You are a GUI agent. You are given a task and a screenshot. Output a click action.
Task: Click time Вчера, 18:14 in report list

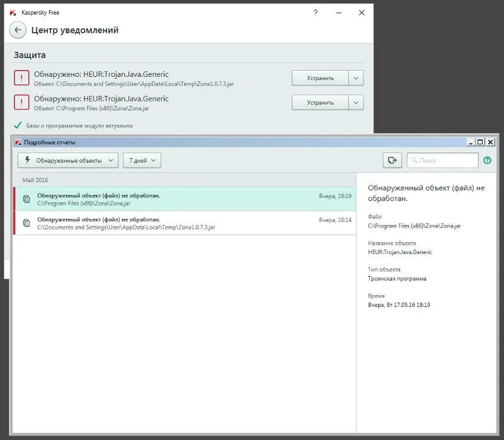(x=335, y=220)
